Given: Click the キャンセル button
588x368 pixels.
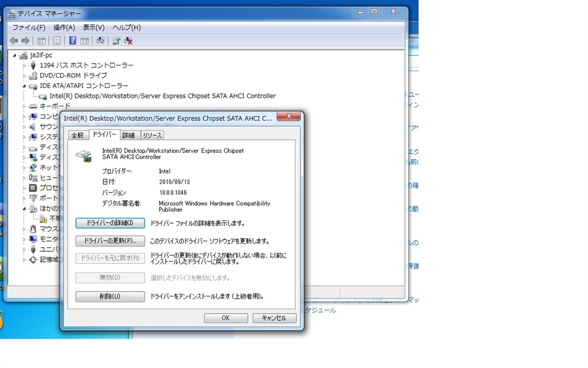Looking at the screenshot, I should click(x=274, y=318).
